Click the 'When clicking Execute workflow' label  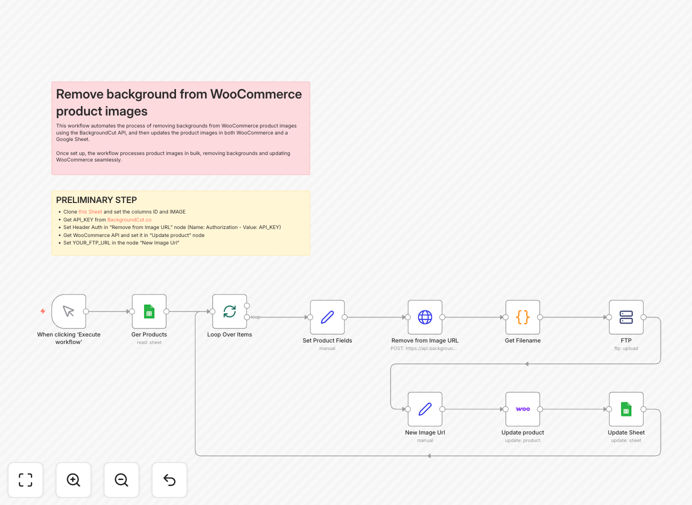[x=69, y=338]
